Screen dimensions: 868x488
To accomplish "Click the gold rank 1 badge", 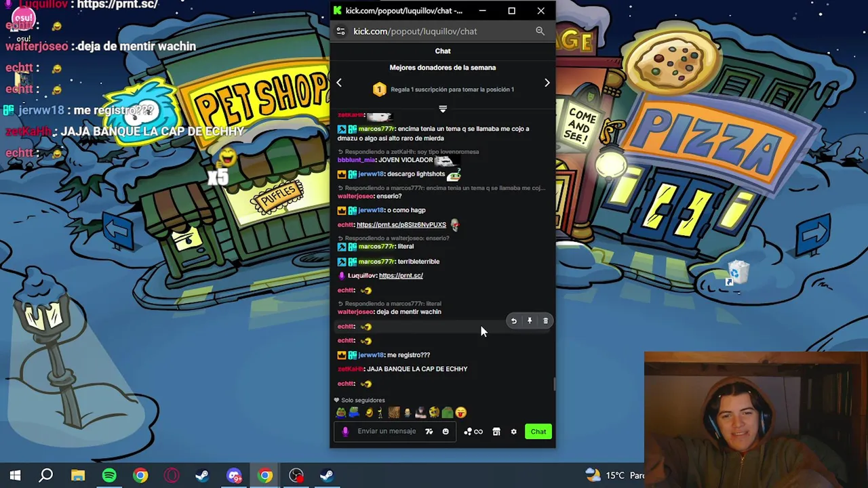I will (379, 89).
